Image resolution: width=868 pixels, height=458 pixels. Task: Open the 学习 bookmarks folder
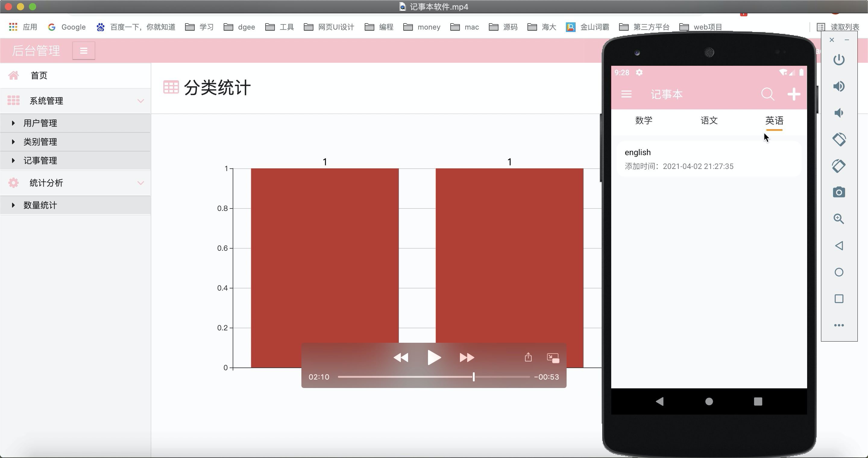tap(200, 27)
